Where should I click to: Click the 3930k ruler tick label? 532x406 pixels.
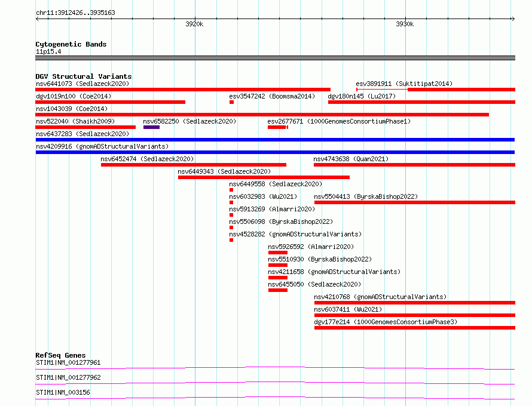(x=405, y=24)
